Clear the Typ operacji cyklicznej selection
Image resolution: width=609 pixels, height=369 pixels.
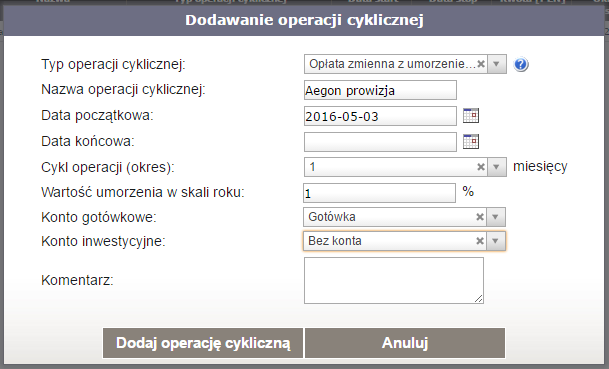tap(480, 64)
